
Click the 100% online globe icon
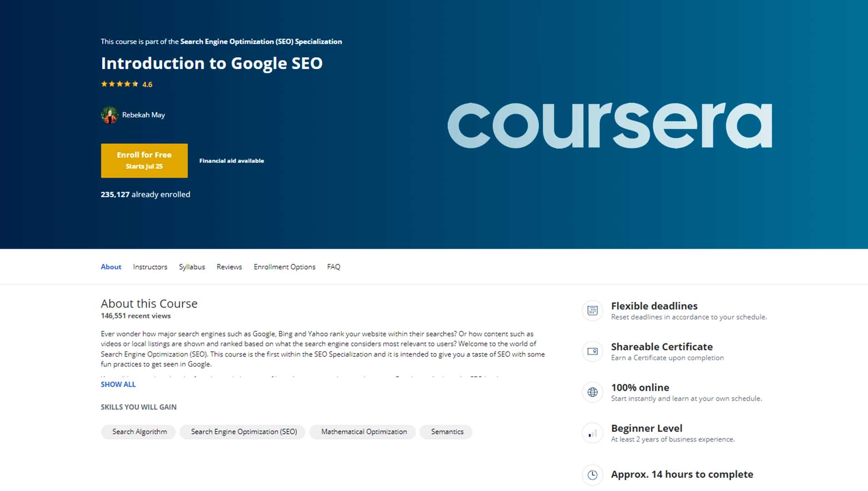point(592,392)
